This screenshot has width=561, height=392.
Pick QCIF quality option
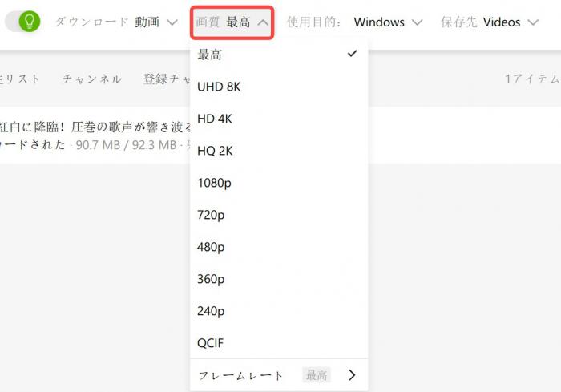(279, 343)
